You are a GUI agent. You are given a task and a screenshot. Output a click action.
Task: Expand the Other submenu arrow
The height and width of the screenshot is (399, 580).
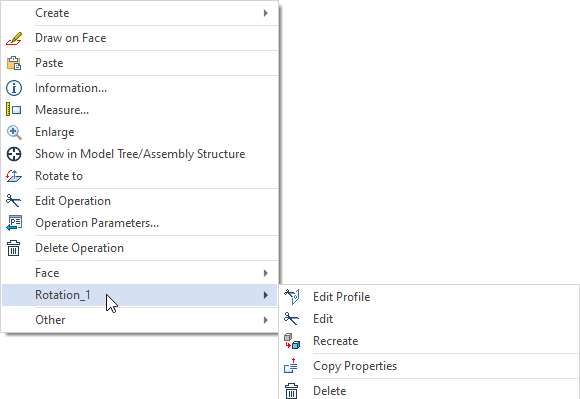coord(266,320)
